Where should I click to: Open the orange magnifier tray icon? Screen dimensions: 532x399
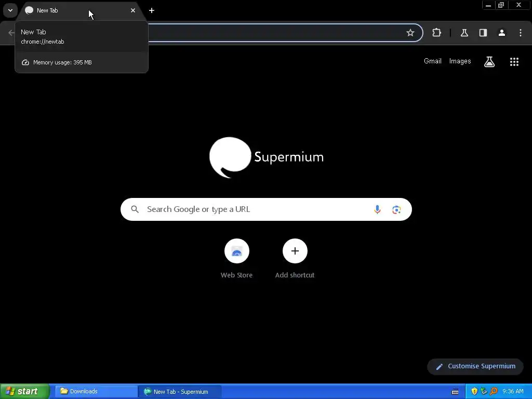[x=494, y=391]
